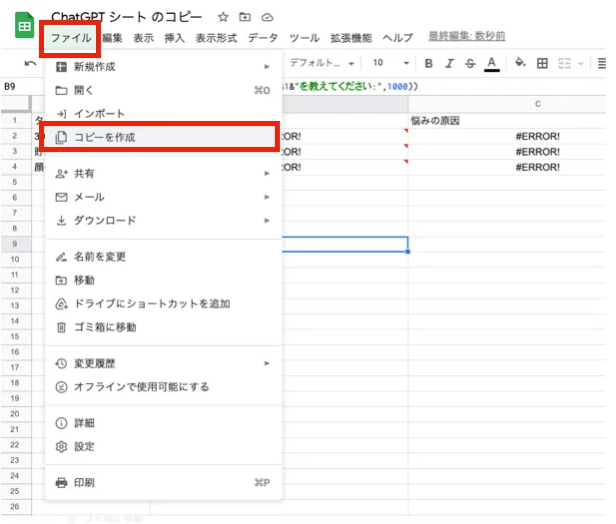Expand the 変更履歴 submenu

click(163, 363)
